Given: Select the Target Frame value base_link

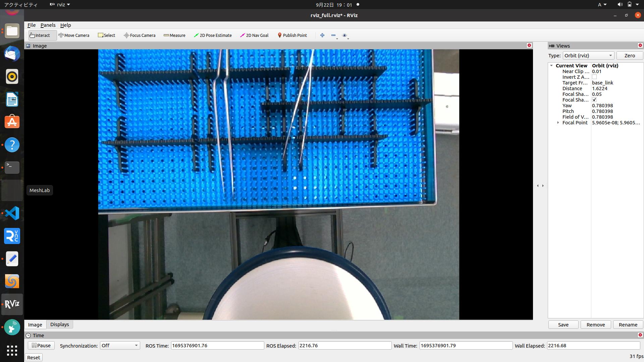Looking at the screenshot, I should pyautogui.click(x=602, y=83).
